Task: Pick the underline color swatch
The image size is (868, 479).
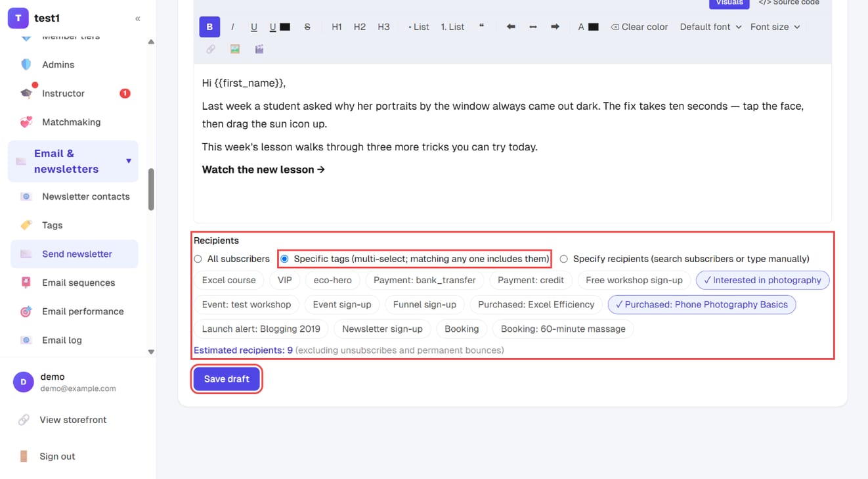Action: [x=285, y=27]
